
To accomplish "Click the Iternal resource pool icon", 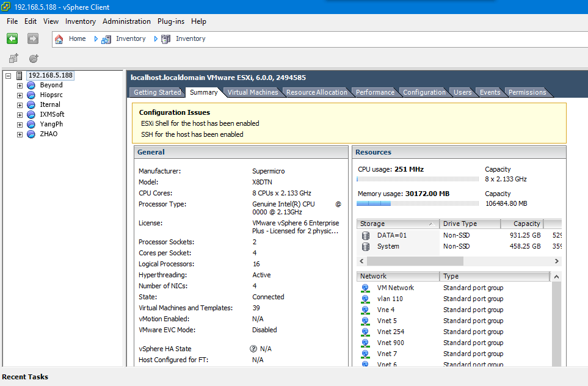I will point(31,105).
